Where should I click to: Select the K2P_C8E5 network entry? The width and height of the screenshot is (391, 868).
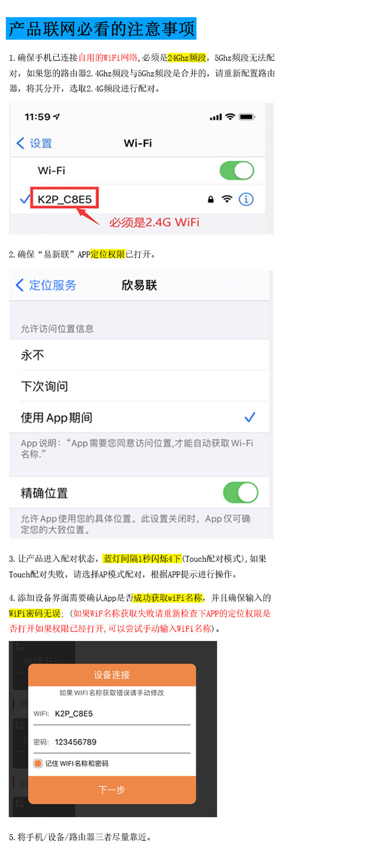(138, 199)
